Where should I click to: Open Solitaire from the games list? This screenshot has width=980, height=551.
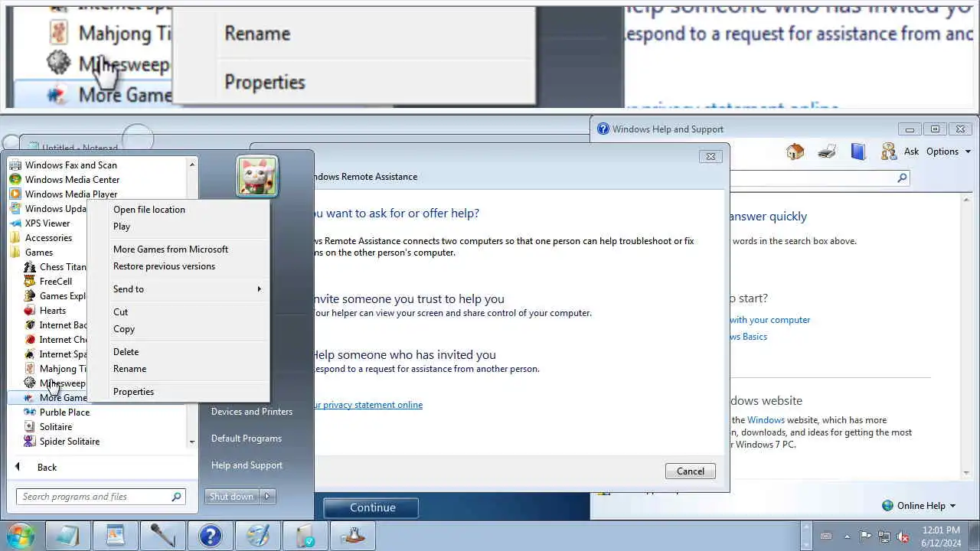[55, 426]
